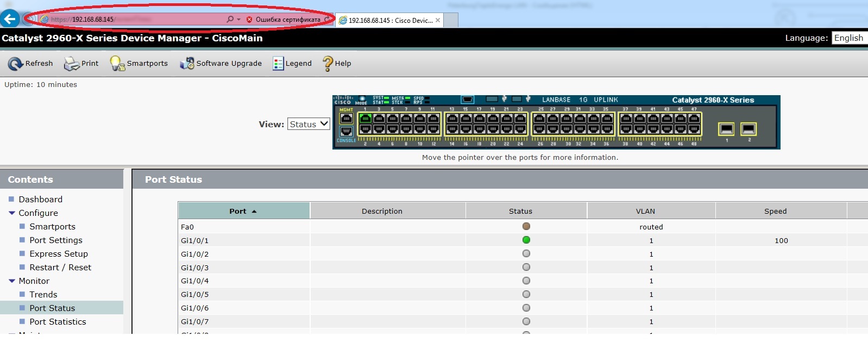This screenshot has height=354, width=868.
Task: Sort by the Status column header
Action: click(526, 211)
